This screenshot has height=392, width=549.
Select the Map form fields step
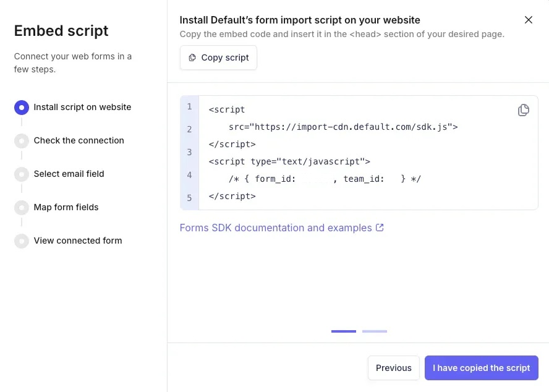point(66,207)
